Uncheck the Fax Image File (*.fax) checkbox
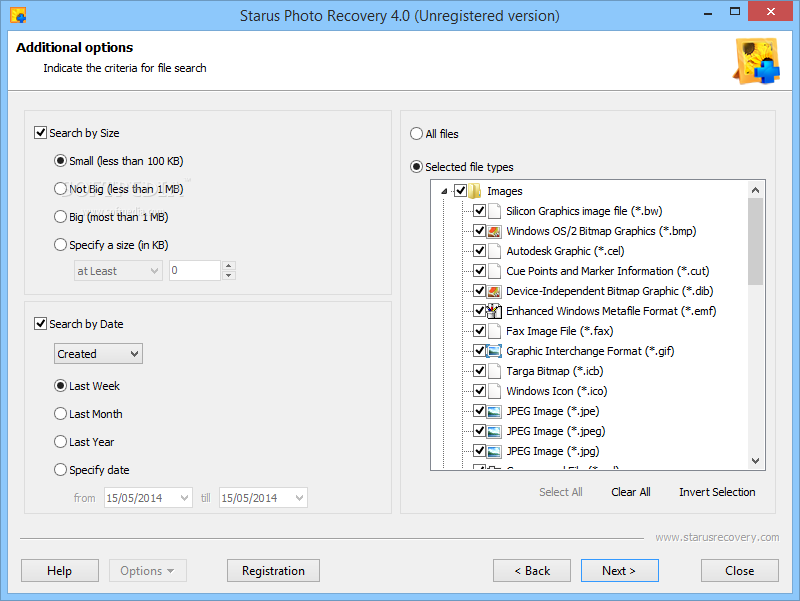 479,331
